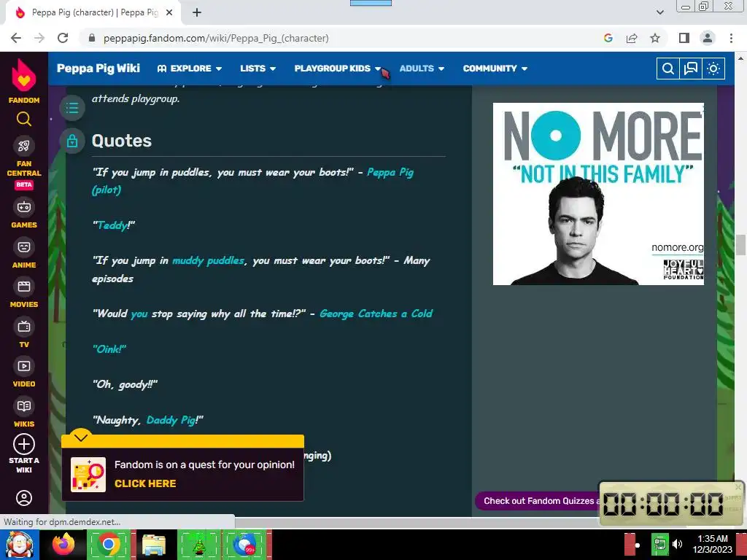This screenshot has height=560, width=747.
Task: Open the Anime sidebar icon
Action: (x=24, y=246)
